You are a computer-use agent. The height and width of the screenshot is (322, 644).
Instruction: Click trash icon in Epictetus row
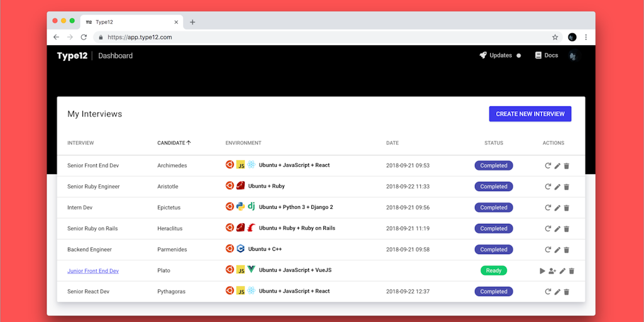567,208
